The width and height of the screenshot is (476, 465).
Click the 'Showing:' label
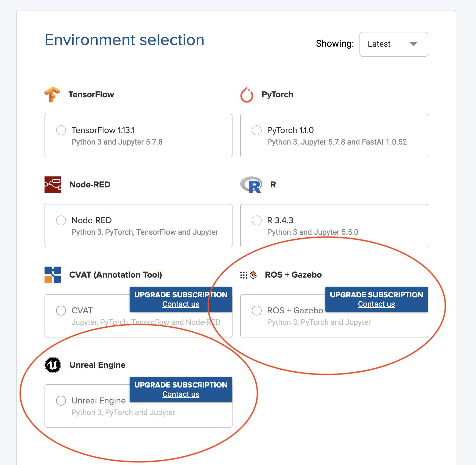tap(335, 44)
